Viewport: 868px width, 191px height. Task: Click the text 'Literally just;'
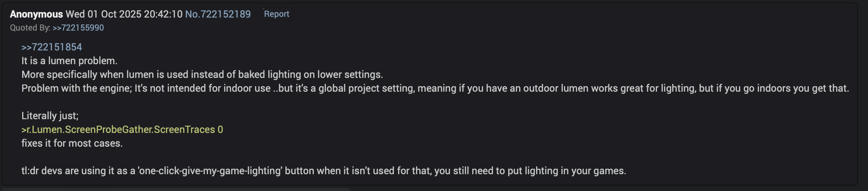pos(50,116)
